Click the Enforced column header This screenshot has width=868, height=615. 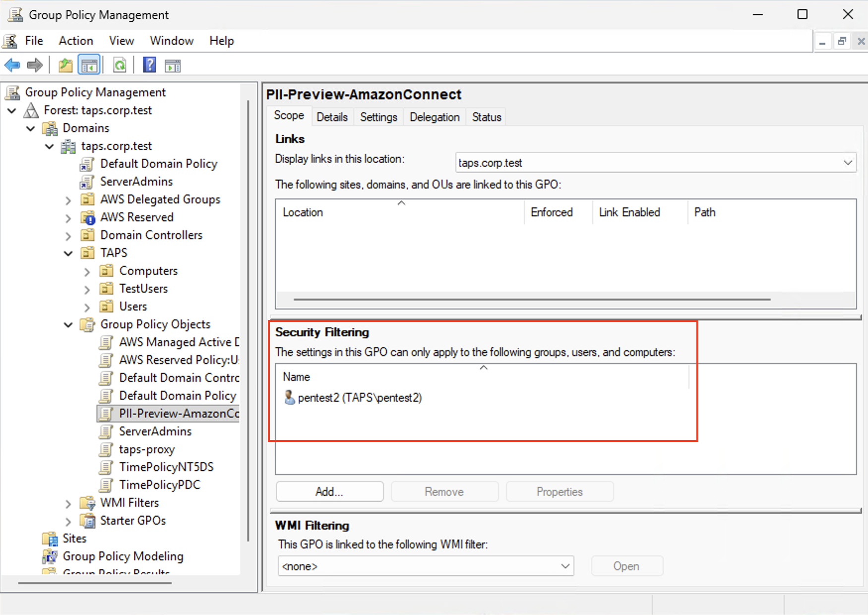(x=558, y=212)
